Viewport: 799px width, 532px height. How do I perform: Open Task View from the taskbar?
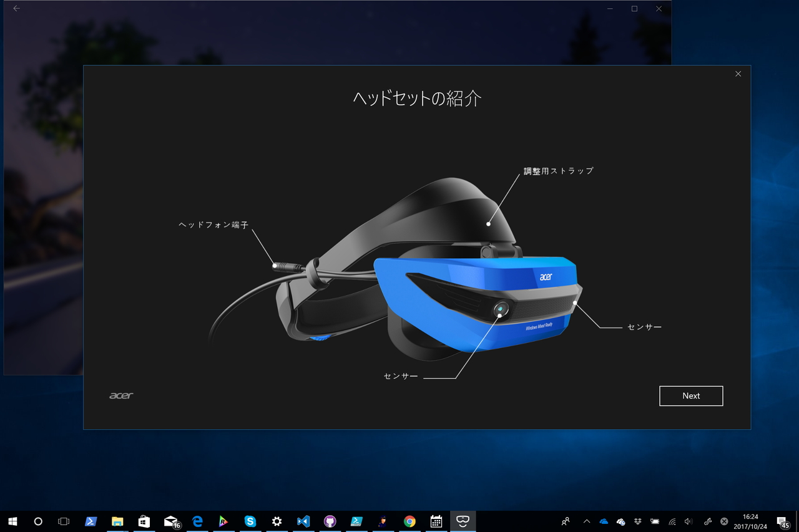pos(64,521)
